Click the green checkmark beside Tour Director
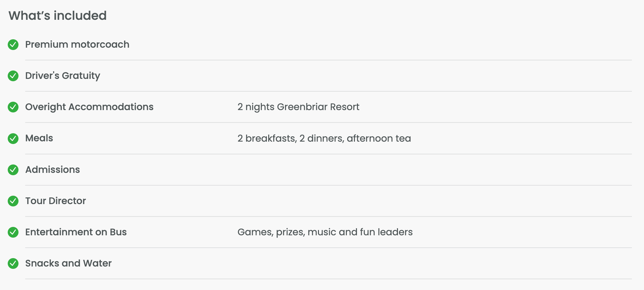 coord(13,201)
